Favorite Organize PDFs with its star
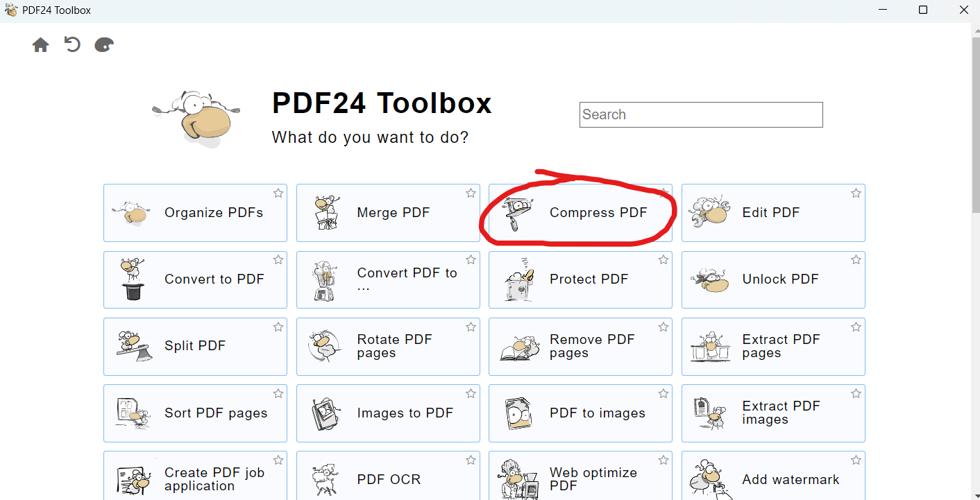 click(x=278, y=193)
